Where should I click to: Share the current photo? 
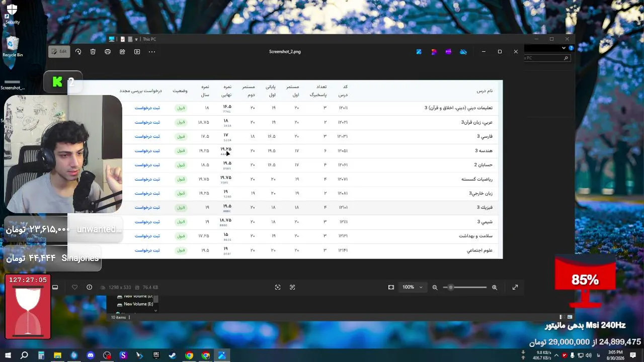(x=122, y=51)
